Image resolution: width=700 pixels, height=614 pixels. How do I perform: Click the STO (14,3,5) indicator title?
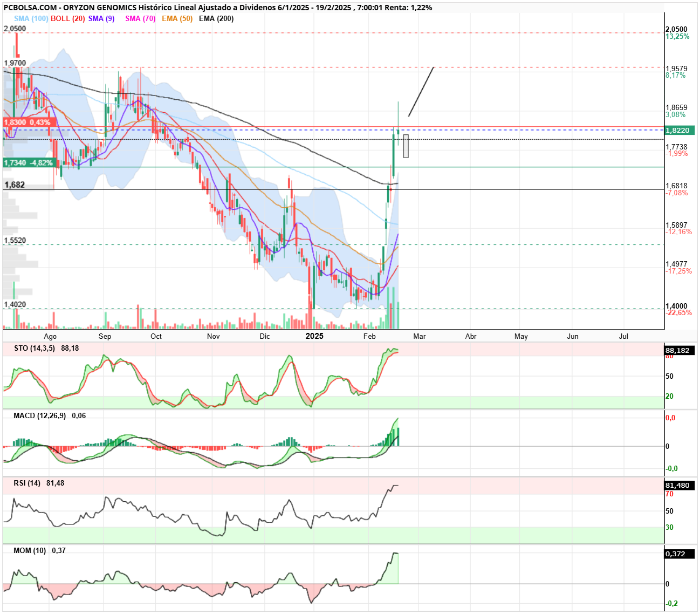[35, 348]
